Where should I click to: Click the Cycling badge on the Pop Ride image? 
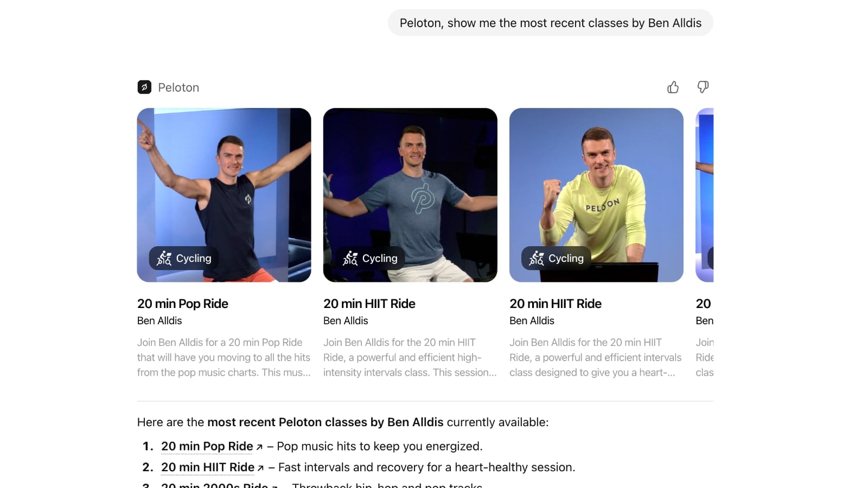184,259
